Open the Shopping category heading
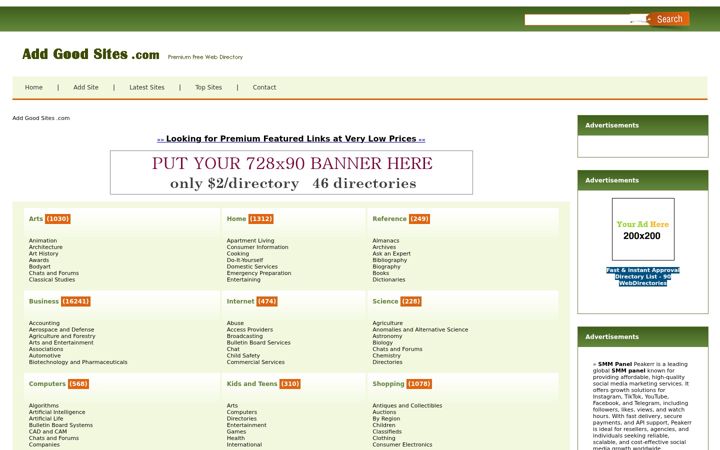 coord(388,384)
